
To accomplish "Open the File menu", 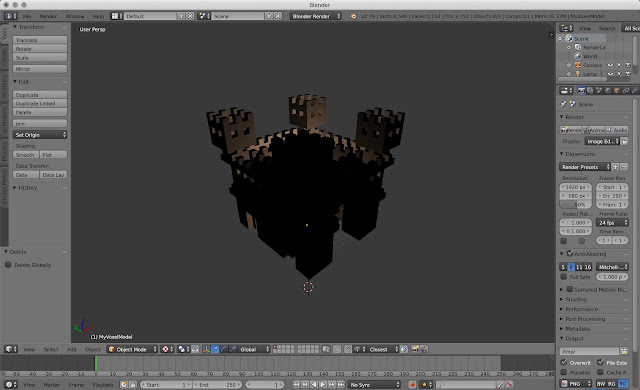I will (27, 16).
